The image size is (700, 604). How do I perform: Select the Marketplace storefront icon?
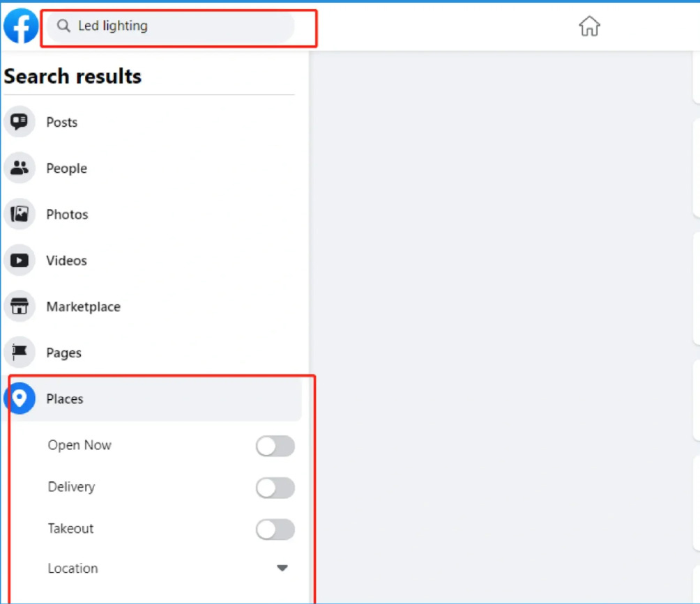[x=20, y=307]
